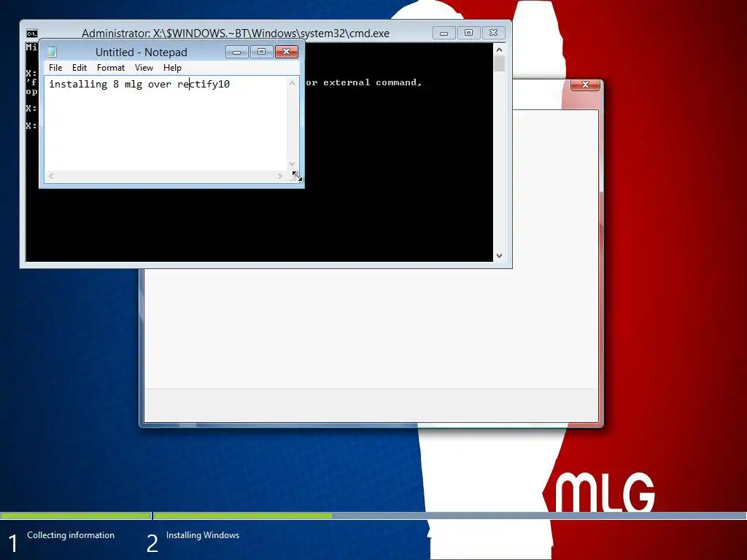Viewport: 747px width, 560px height.
Task: Click the cmd window scroll down arrow
Action: coord(499,256)
